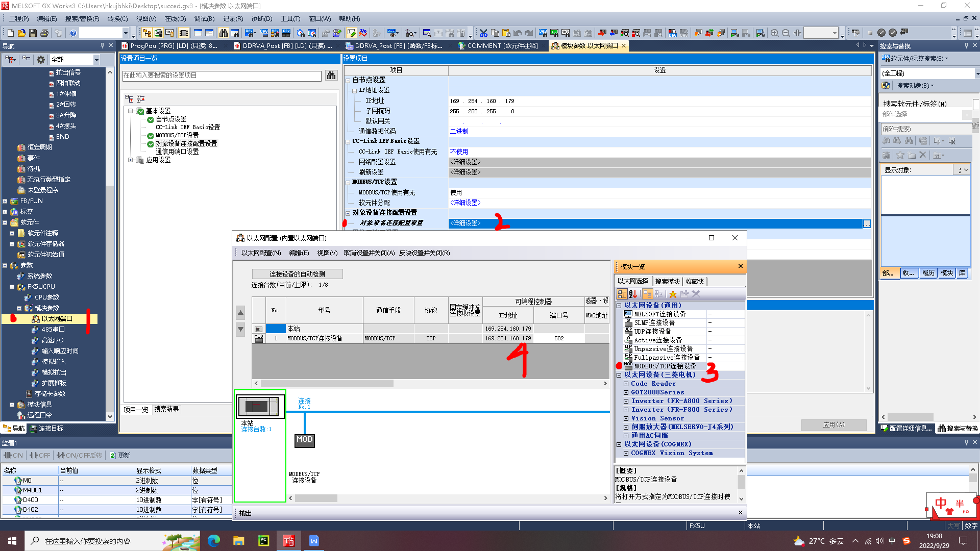Switch to COMMENT [软元件注释] tab
This screenshot has width=980, height=551.
(x=498, y=46)
